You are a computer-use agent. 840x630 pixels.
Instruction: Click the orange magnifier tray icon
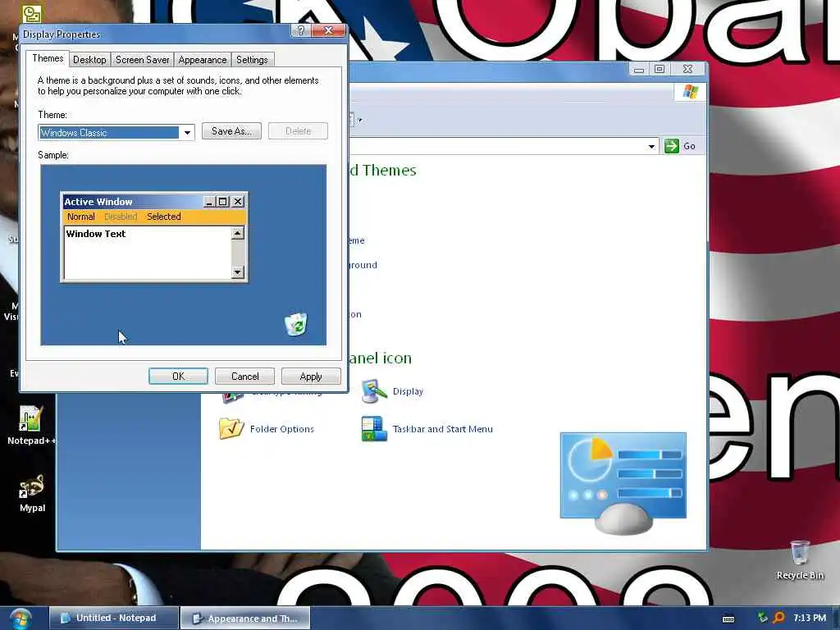click(x=778, y=618)
